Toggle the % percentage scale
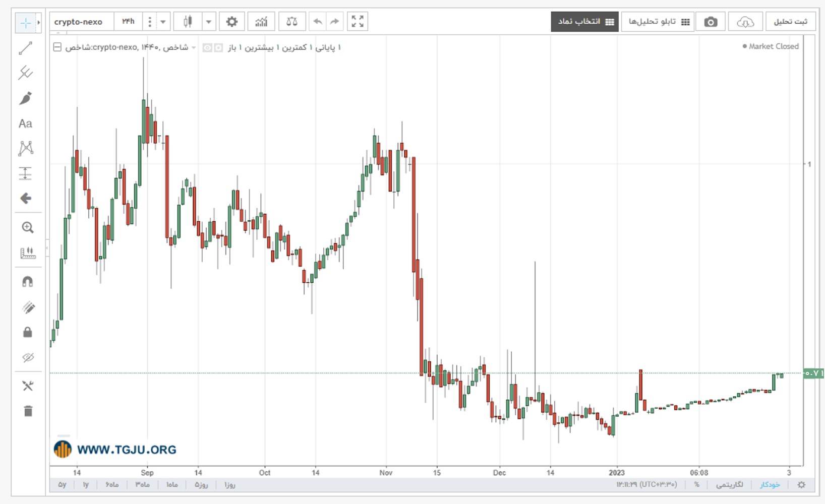Image resolution: width=825 pixels, height=504 pixels. (697, 485)
